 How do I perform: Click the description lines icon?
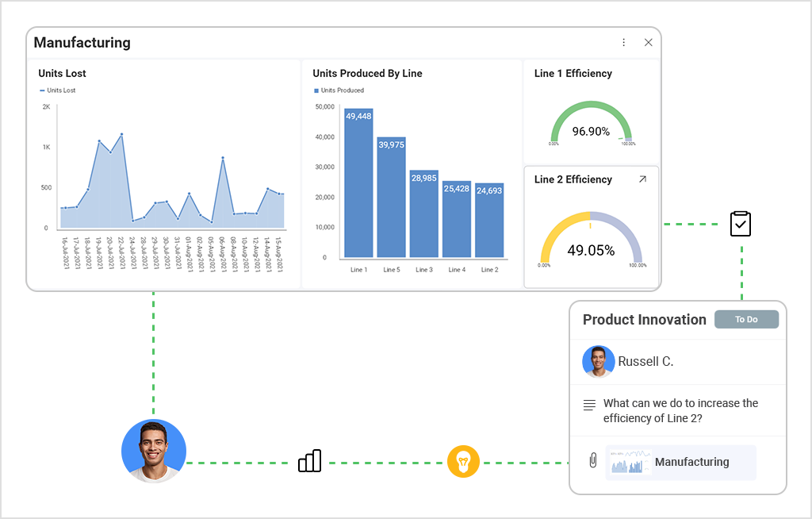(589, 405)
